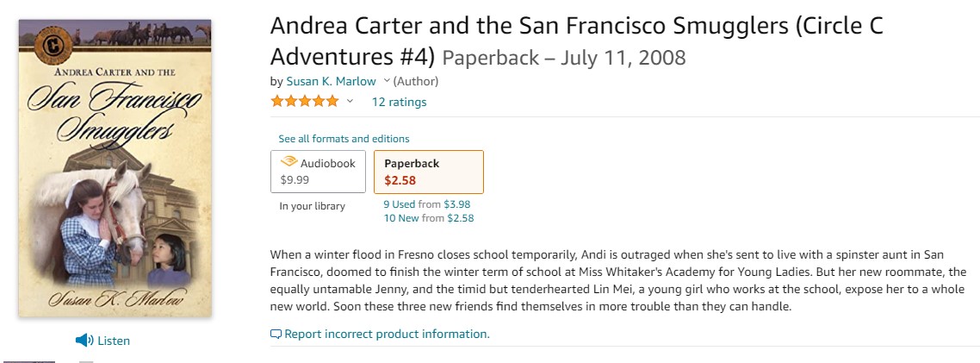Open the San Francisco Smugglers cover image
The image size is (980, 363).
click(115, 168)
